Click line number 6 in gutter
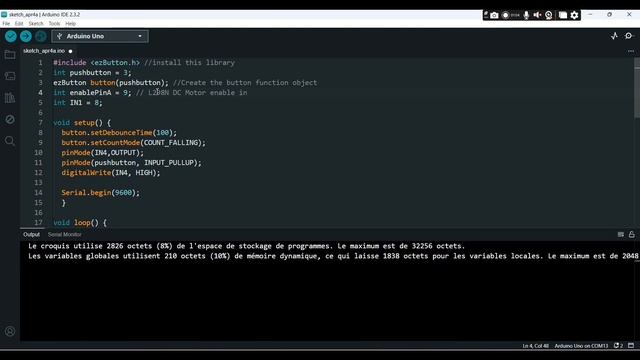 coord(40,113)
